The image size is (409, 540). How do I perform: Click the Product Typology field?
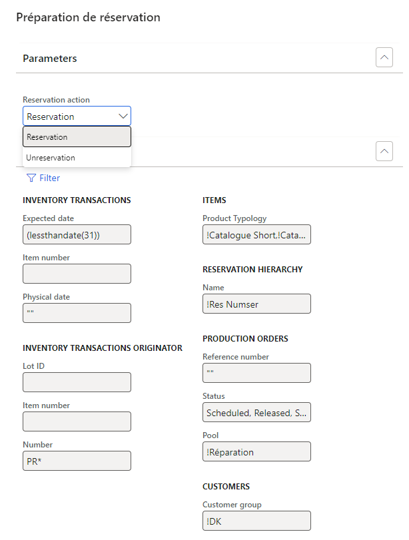pyautogui.click(x=256, y=235)
